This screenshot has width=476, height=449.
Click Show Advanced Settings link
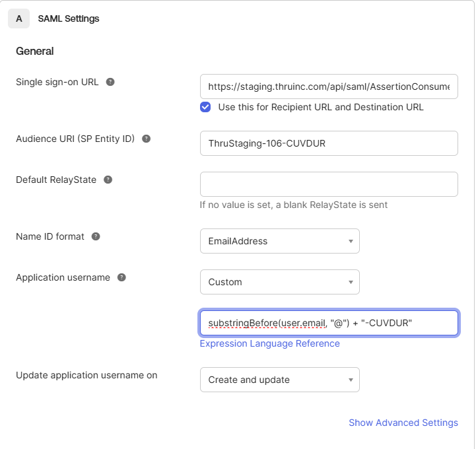click(403, 423)
